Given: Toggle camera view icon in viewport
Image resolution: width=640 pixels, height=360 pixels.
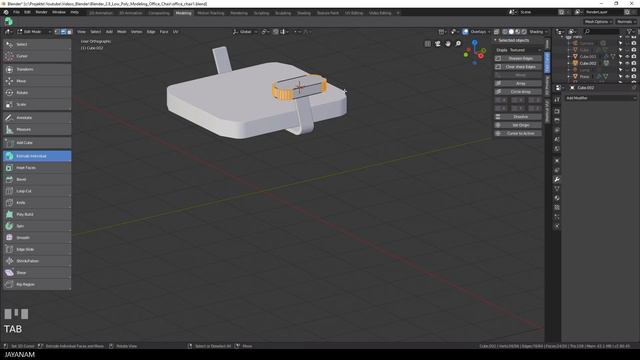Looking at the screenshot, I should (438, 44).
